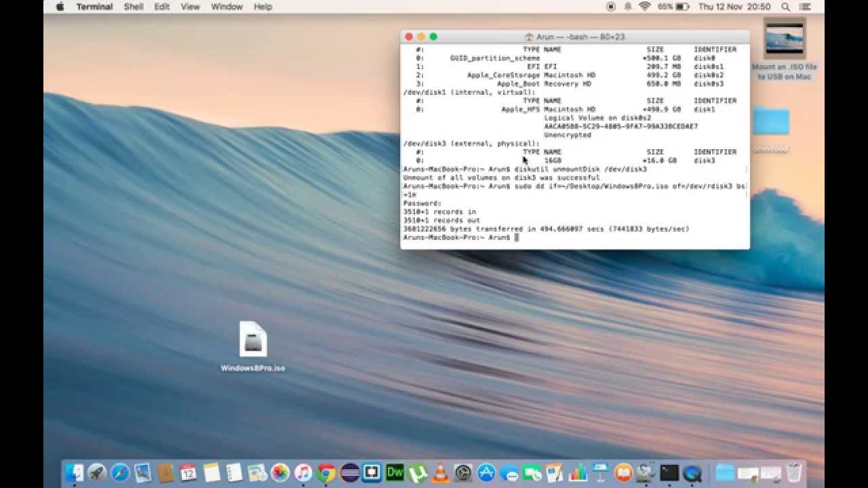Open Notes from the Dock
This screenshot has width=868, height=488.
coord(212,472)
